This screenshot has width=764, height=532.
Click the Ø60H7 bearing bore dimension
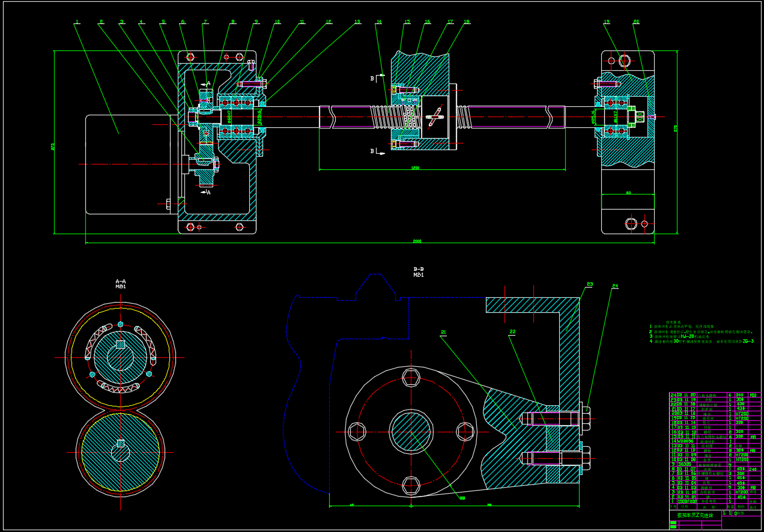(x=229, y=116)
